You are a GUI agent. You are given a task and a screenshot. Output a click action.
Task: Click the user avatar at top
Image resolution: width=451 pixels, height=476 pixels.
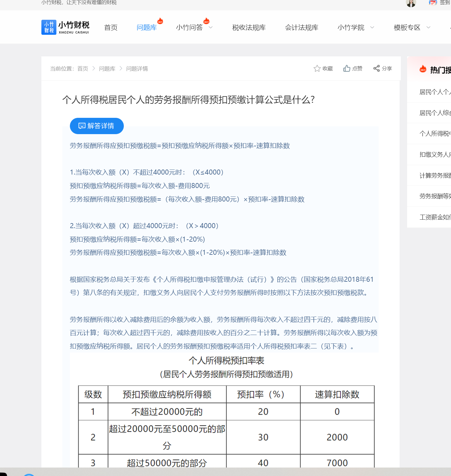pos(411,3)
